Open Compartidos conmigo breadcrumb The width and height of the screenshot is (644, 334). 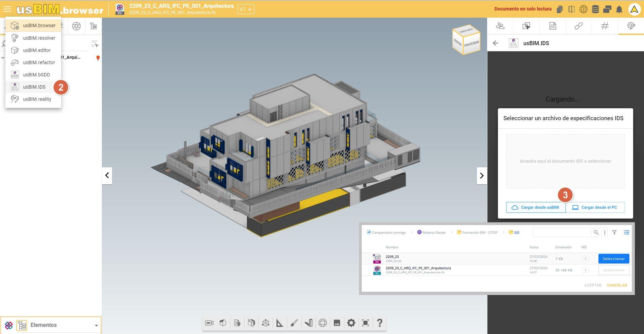(x=386, y=233)
